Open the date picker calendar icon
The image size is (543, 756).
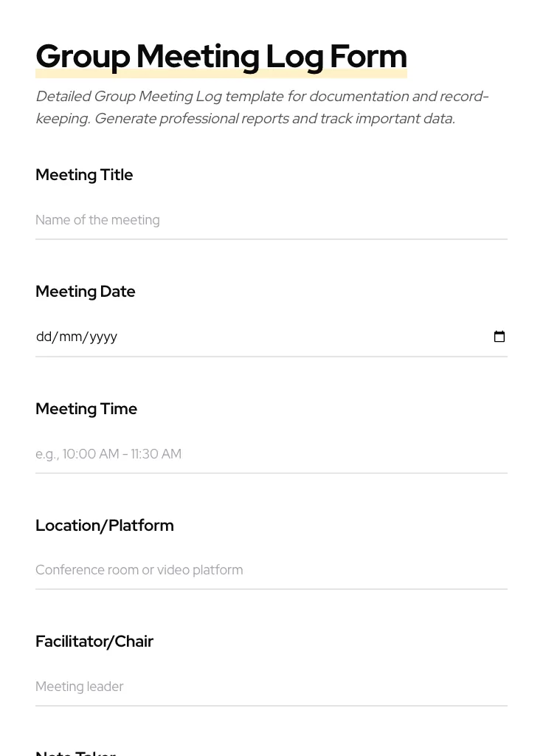pyautogui.click(x=499, y=336)
